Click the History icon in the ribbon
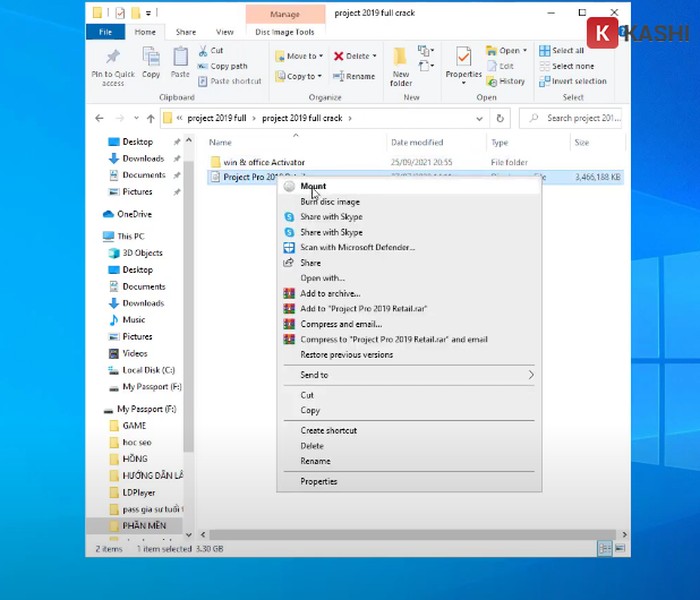The width and height of the screenshot is (700, 600). coord(506,81)
